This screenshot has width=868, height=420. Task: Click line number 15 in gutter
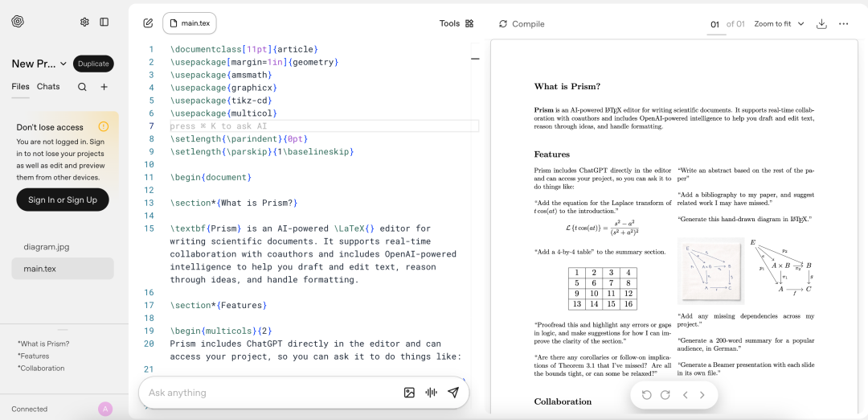pos(149,229)
